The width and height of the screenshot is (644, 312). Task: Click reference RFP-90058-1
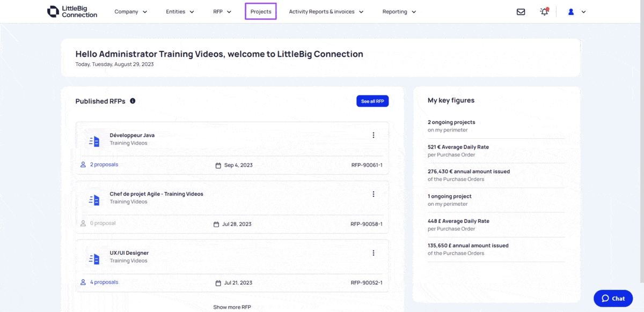pos(367,224)
